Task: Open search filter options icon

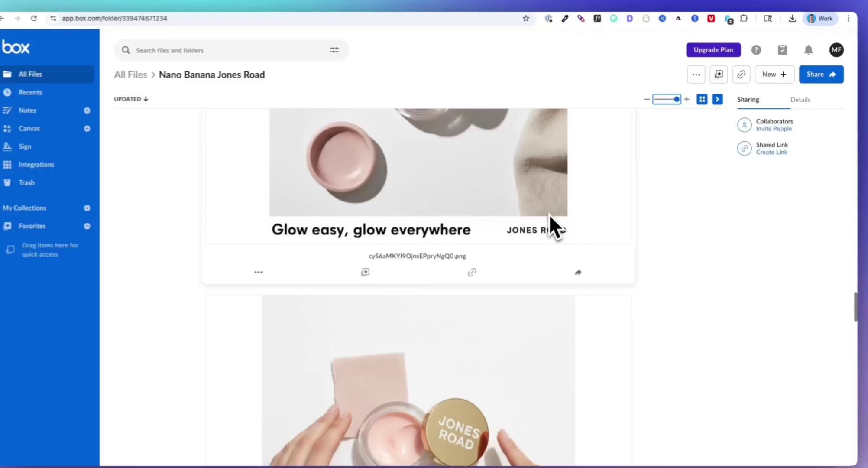Action: (x=334, y=50)
